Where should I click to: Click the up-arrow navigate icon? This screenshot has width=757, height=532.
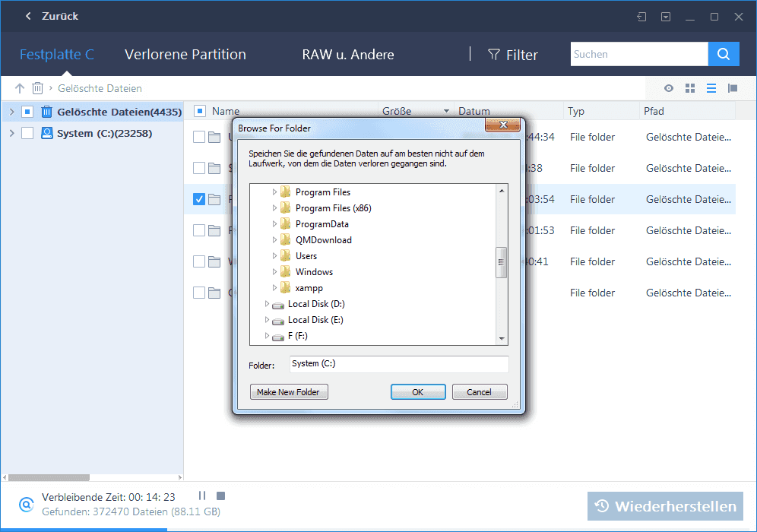(x=20, y=88)
